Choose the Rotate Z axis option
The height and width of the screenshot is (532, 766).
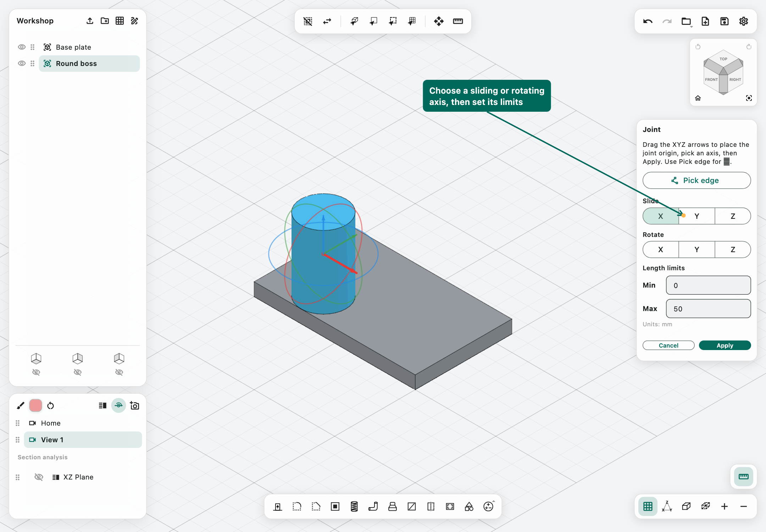[733, 249]
